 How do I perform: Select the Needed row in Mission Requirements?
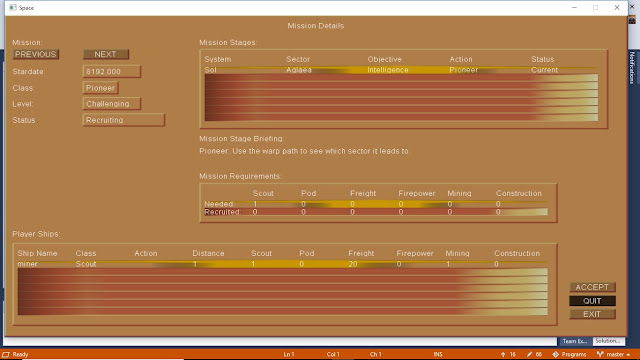[x=376, y=204]
